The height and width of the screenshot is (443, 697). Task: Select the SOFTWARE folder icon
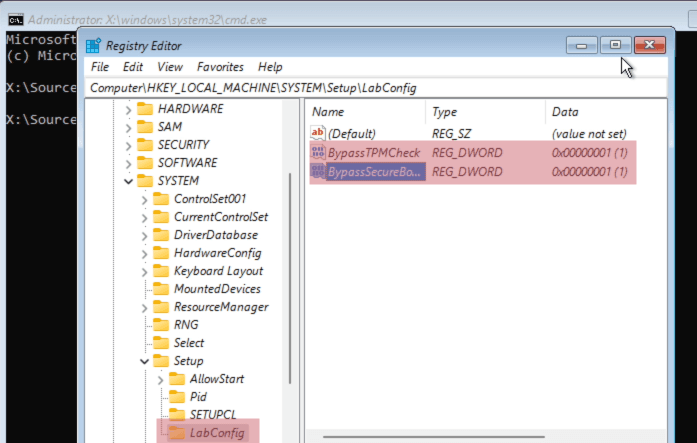pyautogui.click(x=145, y=163)
